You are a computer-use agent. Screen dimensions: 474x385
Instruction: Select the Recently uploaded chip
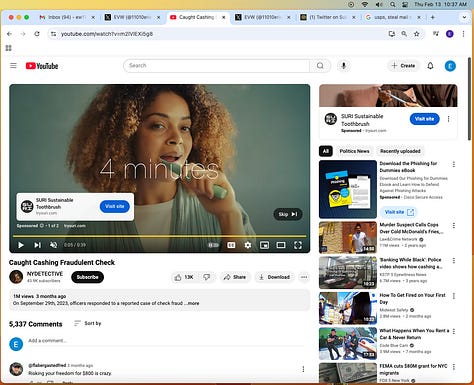click(x=400, y=151)
